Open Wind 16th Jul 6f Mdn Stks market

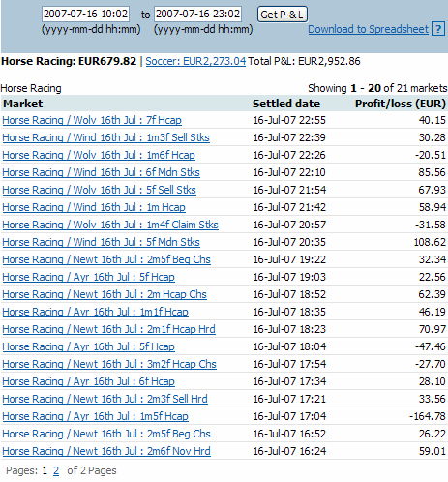(101, 172)
